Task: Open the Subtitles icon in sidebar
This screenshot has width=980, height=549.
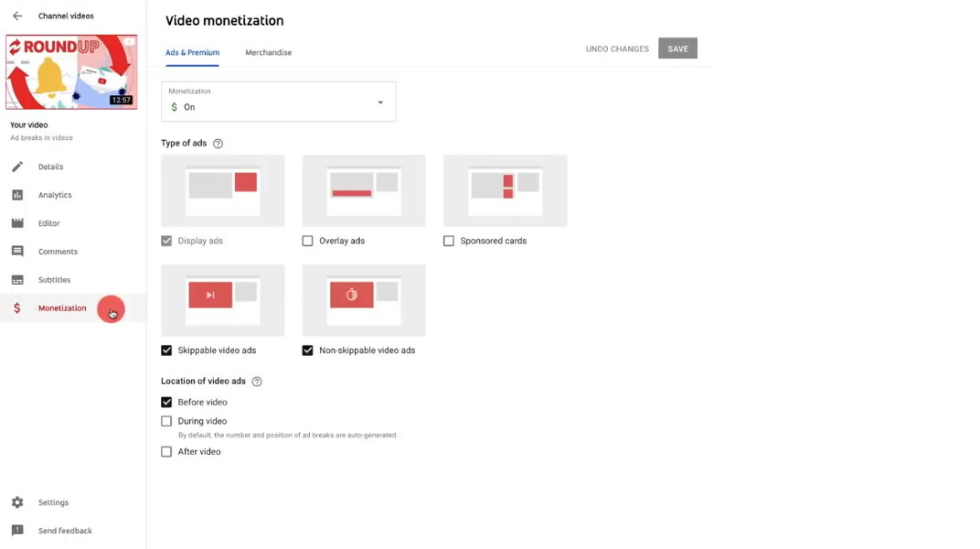Action: tap(17, 280)
